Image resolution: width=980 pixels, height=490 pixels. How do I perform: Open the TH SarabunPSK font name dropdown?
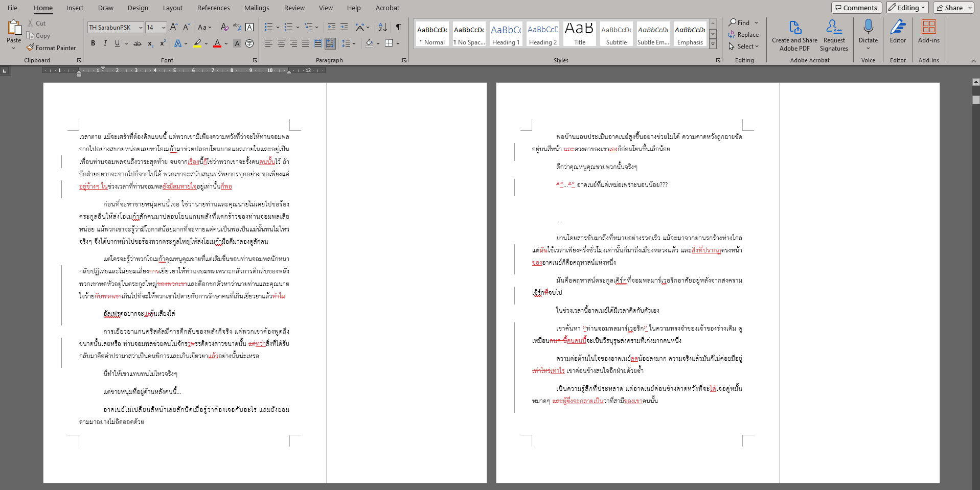(141, 28)
